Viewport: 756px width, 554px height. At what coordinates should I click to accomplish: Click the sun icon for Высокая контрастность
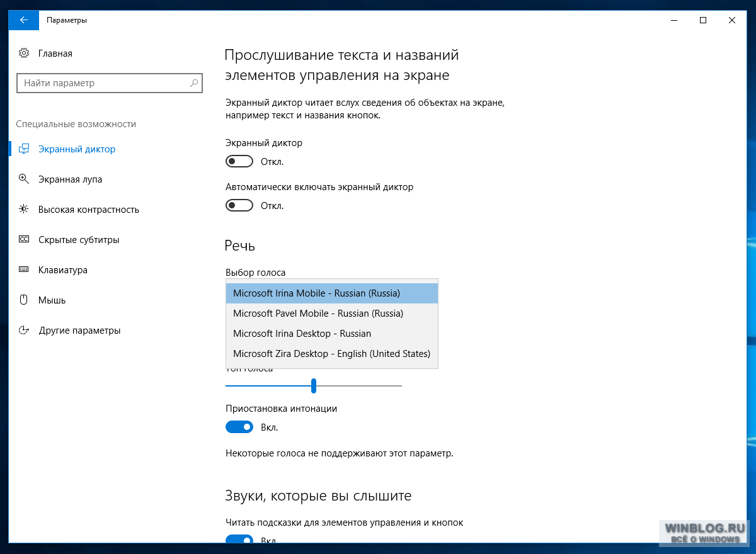(x=24, y=210)
